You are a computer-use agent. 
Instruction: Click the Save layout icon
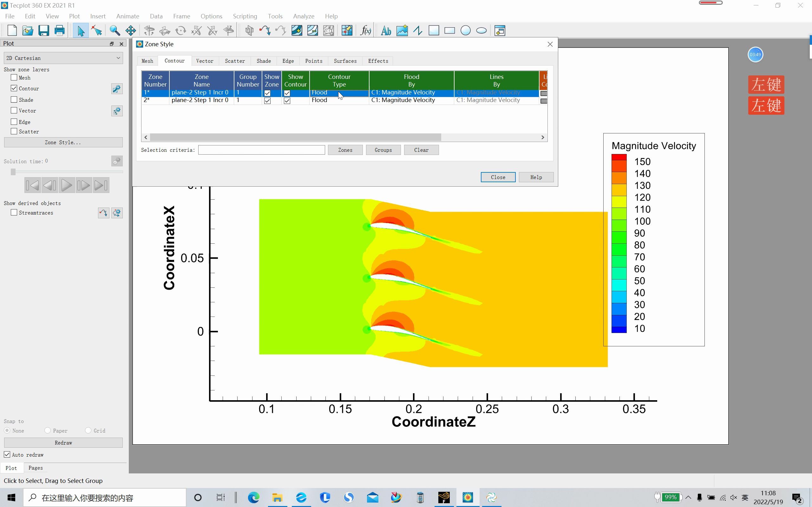44,30
